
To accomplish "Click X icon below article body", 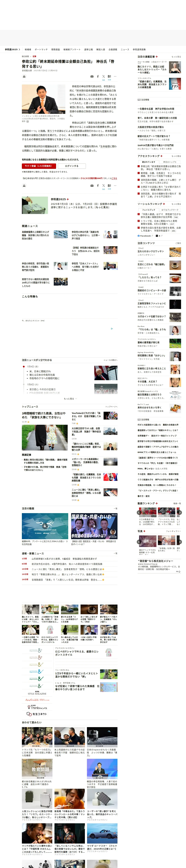I will 104,186.
